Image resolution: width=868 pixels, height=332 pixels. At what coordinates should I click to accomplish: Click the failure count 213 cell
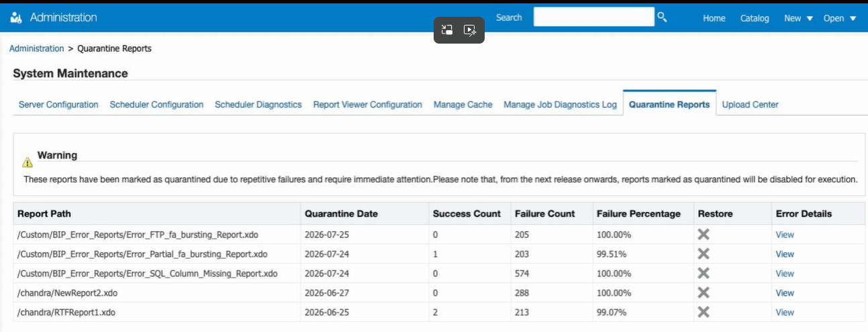(x=551, y=313)
